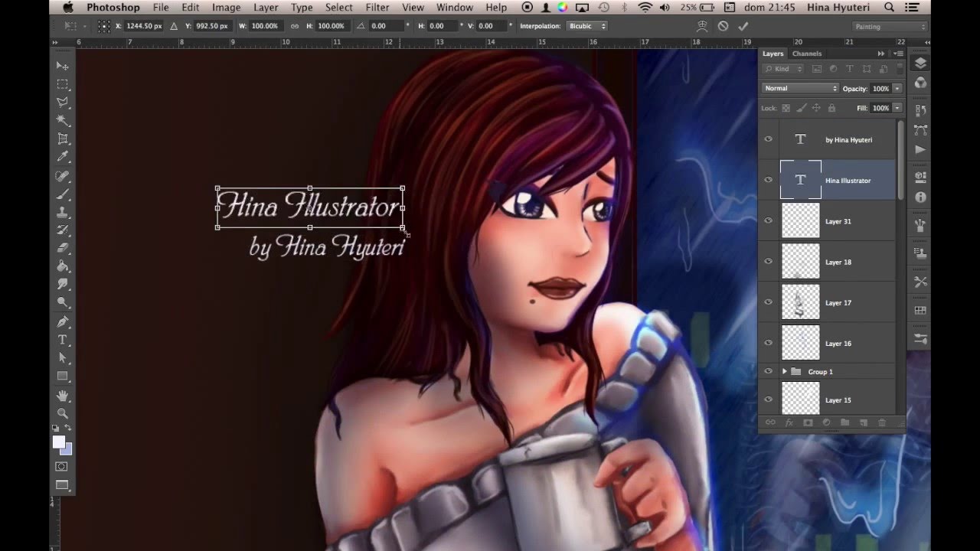This screenshot has height=551, width=980.
Task: Open the Layers panel flyout menu
Action: (x=898, y=54)
